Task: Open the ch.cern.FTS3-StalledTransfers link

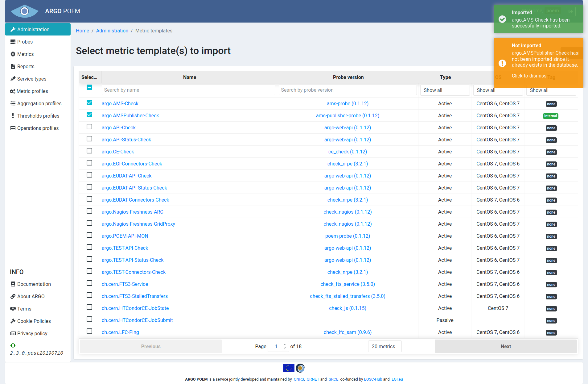Action: click(x=134, y=296)
